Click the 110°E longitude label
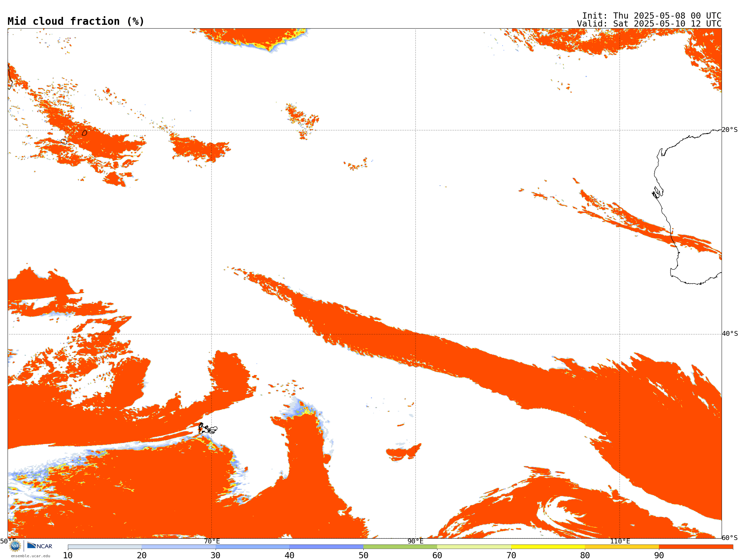744x560 pixels. pos(620,541)
